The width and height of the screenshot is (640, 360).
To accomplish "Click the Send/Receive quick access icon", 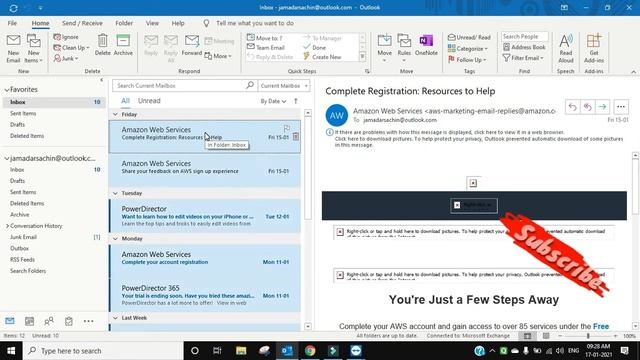I will 13,8.
